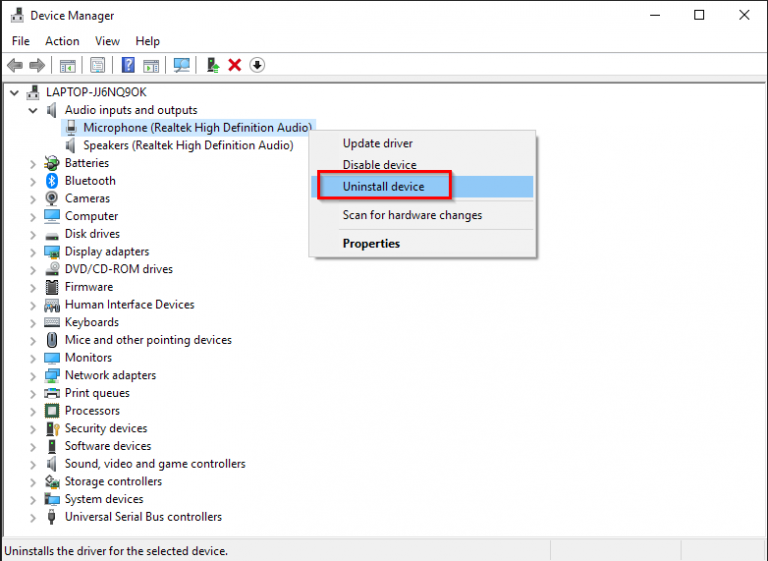768x561 pixels.
Task: Click the Universal Serial Bus controllers plug icon
Action: coord(51,517)
